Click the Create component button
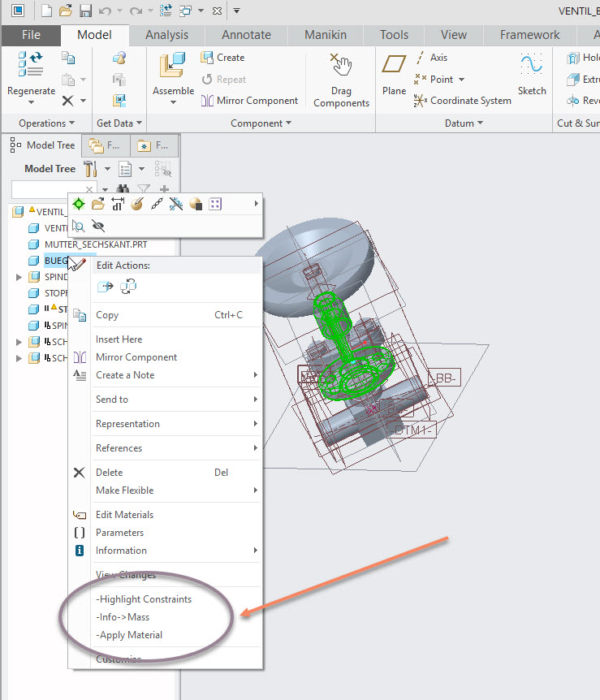 pyautogui.click(x=222, y=58)
